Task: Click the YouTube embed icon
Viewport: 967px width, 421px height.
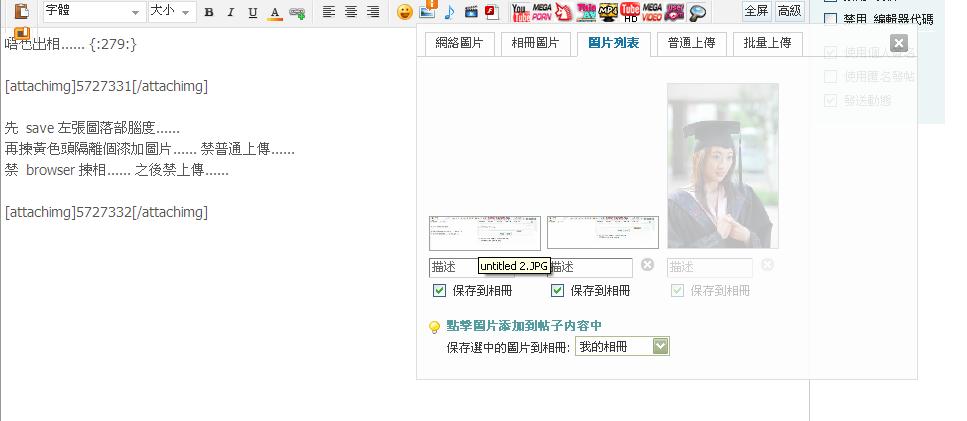Action: point(521,12)
